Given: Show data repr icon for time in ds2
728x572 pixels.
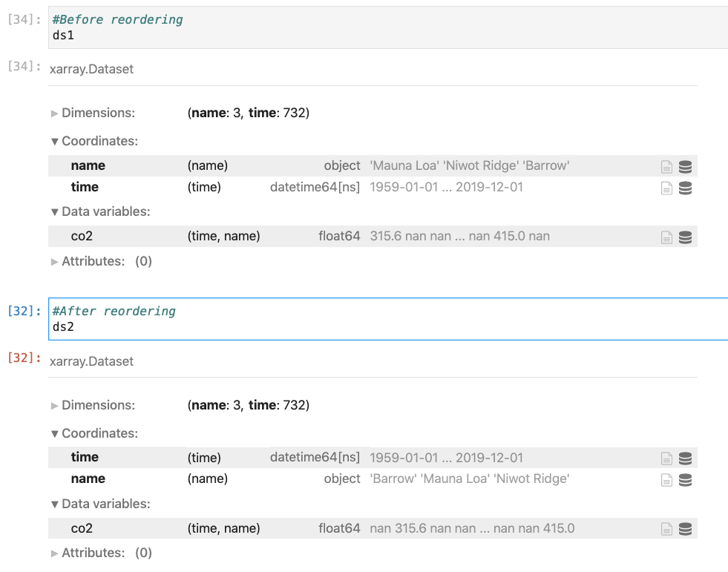Looking at the screenshot, I should [685, 458].
